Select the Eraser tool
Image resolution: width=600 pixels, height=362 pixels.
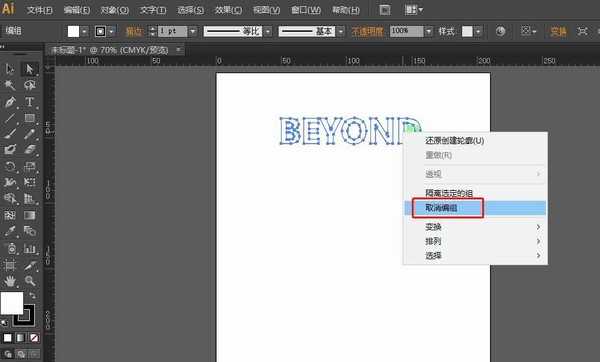coord(29,149)
